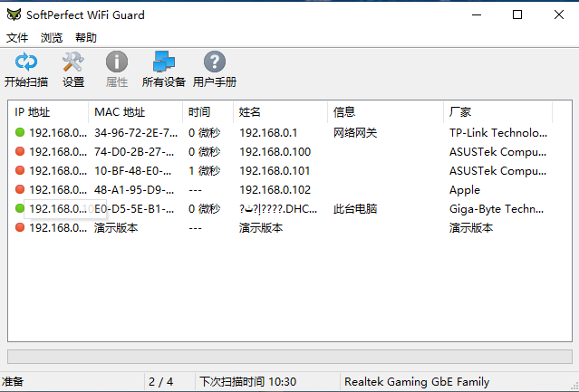Click the 2 / 4 device count in status bar

click(160, 382)
